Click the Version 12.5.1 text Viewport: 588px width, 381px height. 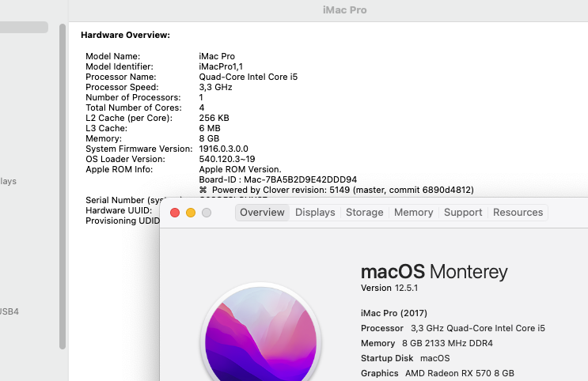click(389, 288)
